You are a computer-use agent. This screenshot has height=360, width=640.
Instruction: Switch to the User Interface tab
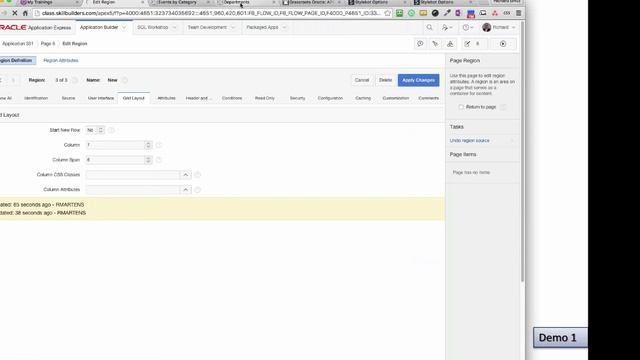[x=101, y=98]
